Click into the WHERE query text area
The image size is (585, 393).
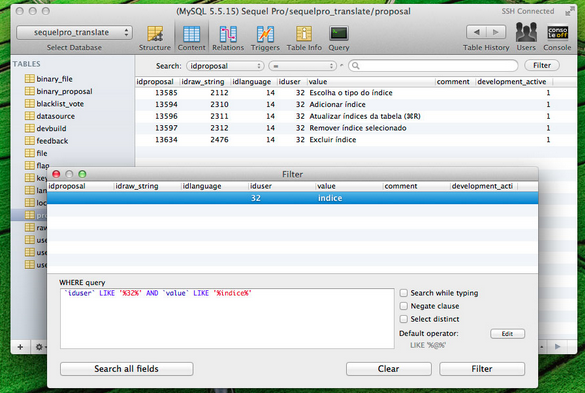[x=227, y=318]
